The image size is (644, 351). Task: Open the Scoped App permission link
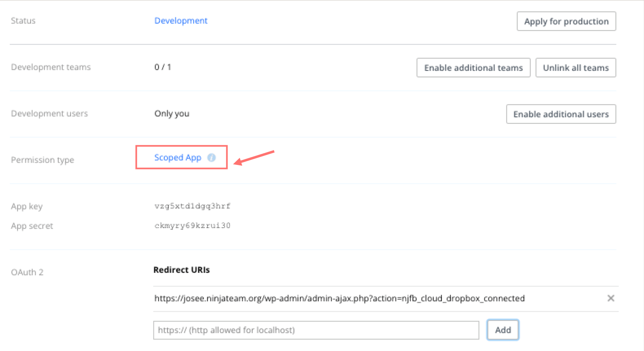click(178, 158)
